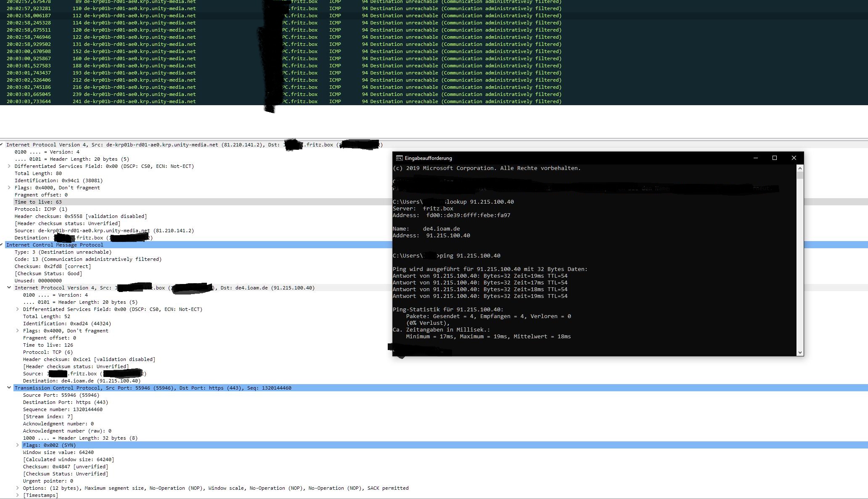This screenshot has width=868, height=499.
Task: Expand the [Timestamps] tree node
Action: (x=17, y=495)
